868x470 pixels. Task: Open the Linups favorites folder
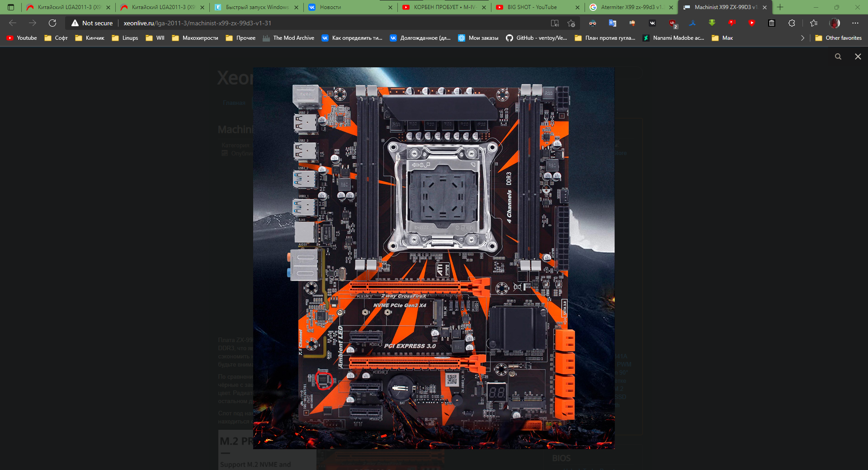point(125,38)
